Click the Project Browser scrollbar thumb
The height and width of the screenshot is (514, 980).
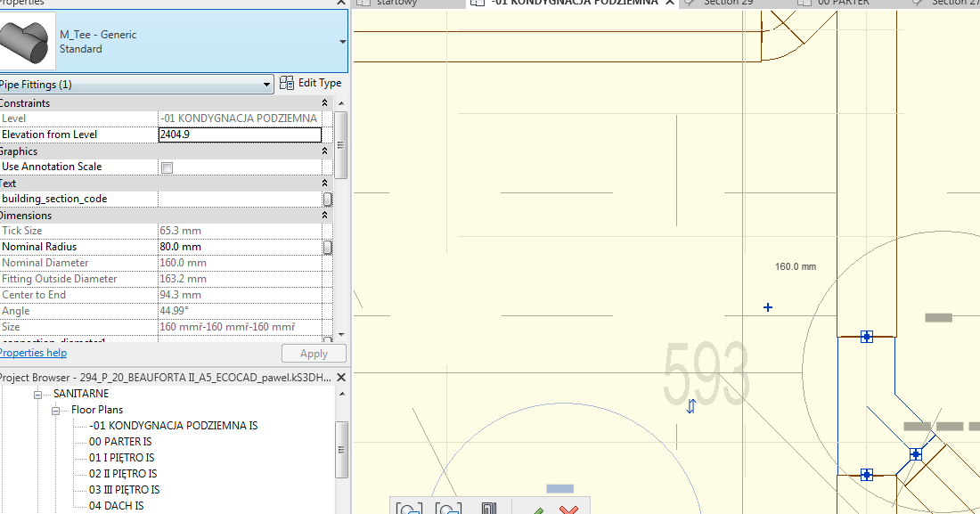[341, 449]
